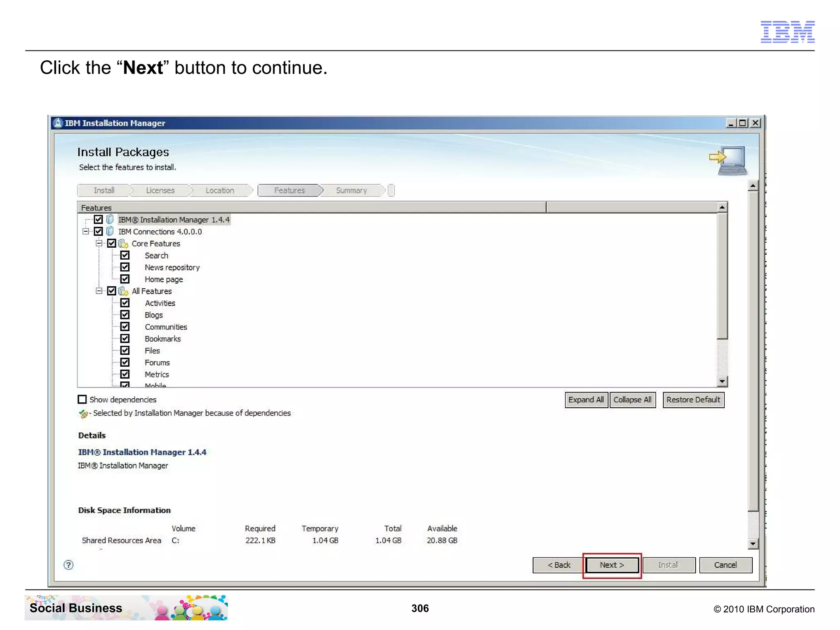This screenshot has width=840, height=630.
Task: Uncheck the Activities checkbox
Action: coord(125,303)
